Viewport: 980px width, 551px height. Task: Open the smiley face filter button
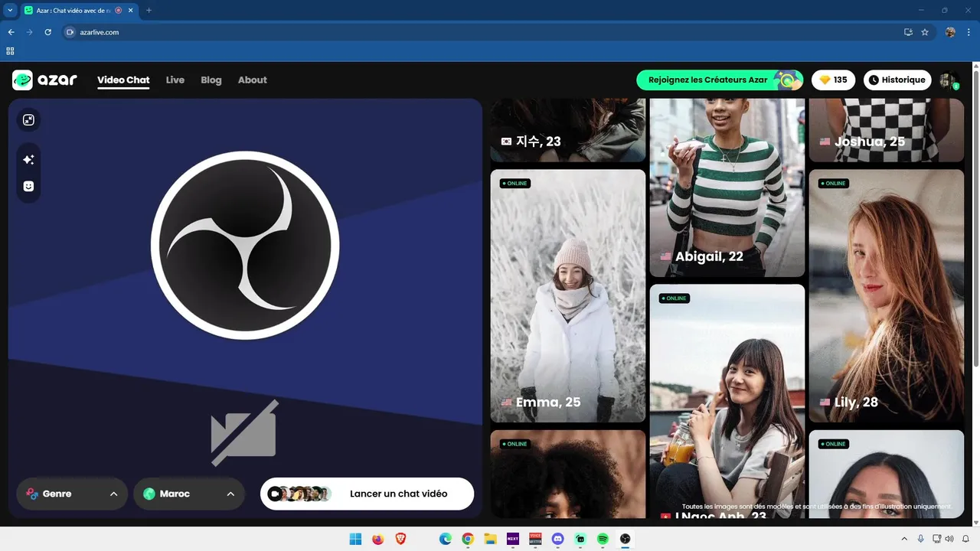28,186
